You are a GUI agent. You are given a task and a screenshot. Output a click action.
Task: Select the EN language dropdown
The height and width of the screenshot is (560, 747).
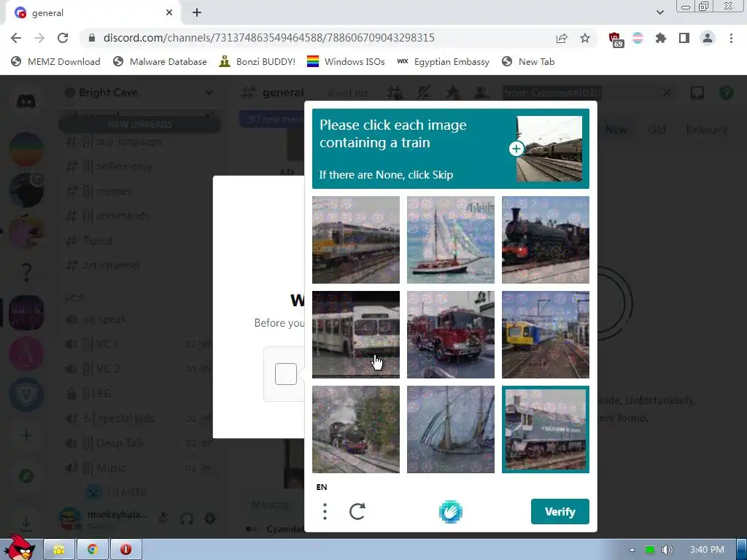pos(322,486)
